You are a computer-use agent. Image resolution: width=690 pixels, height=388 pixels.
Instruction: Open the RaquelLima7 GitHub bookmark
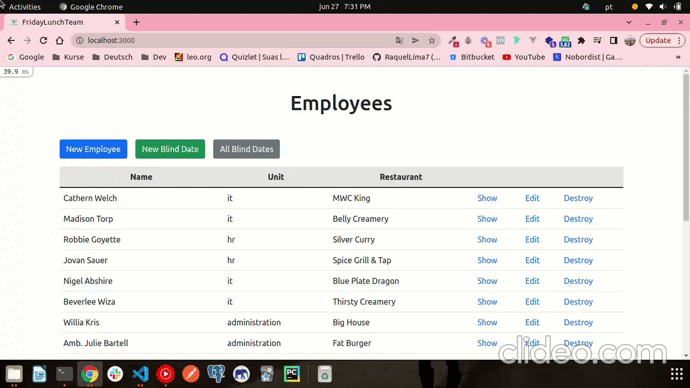point(407,57)
